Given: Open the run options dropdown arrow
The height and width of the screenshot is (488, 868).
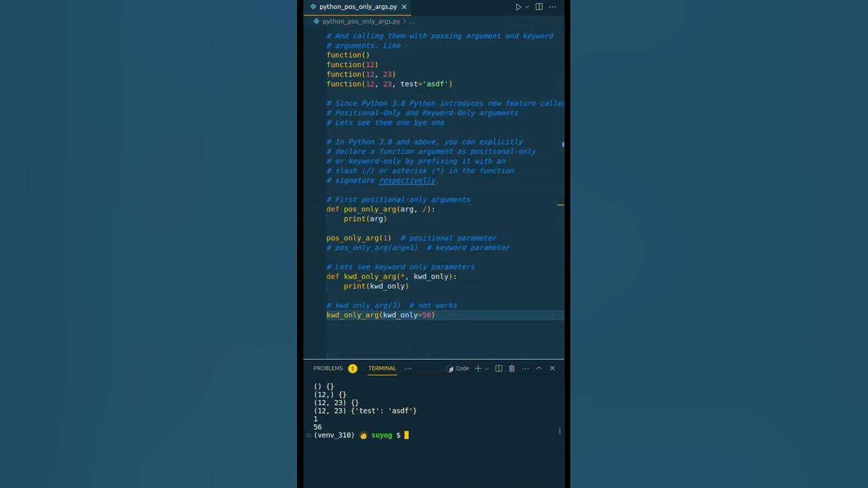Looking at the screenshot, I should pyautogui.click(x=527, y=7).
